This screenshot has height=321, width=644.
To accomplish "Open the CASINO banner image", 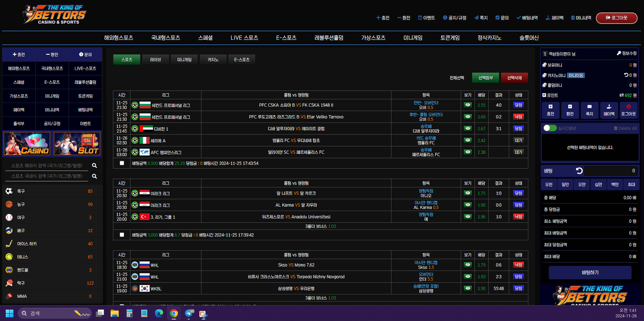I will click(27, 143).
